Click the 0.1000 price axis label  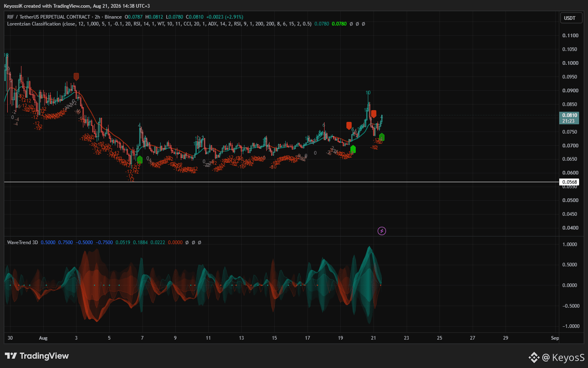(570, 63)
